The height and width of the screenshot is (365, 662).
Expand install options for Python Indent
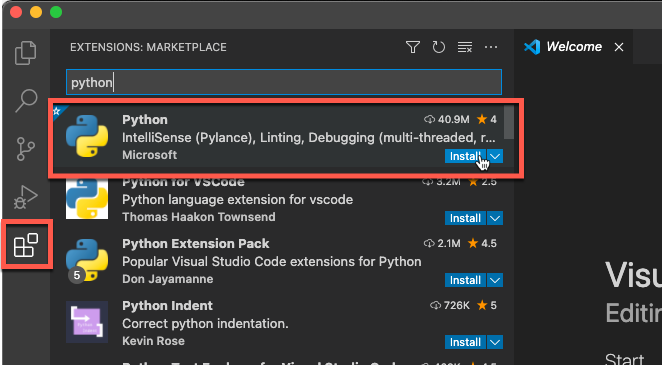(x=495, y=342)
